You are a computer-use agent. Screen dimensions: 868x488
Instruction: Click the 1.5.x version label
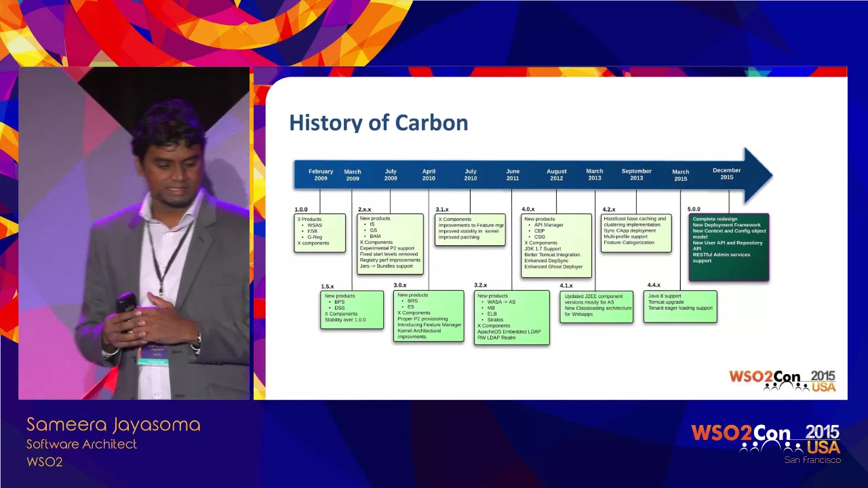tap(327, 287)
